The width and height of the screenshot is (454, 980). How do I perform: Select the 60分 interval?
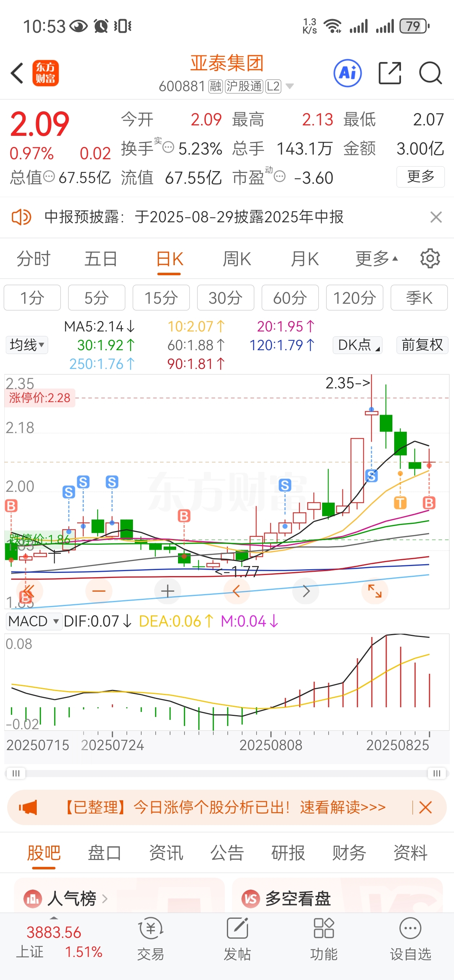(290, 298)
